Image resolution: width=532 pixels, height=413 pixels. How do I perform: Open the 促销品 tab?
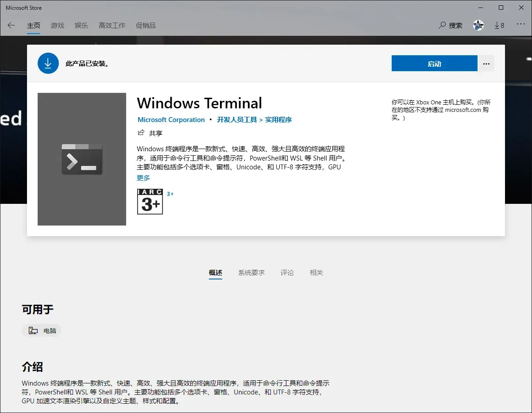click(146, 25)
